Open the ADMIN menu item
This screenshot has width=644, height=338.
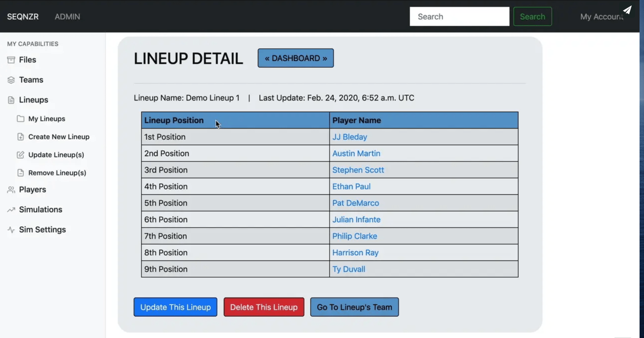tap(67, 16)
